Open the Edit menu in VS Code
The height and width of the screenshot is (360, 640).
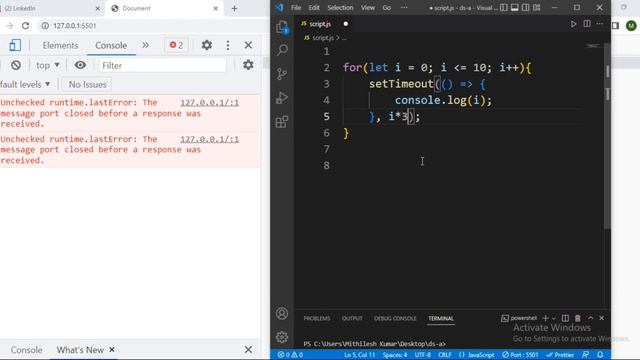click(x=314, y=8)
